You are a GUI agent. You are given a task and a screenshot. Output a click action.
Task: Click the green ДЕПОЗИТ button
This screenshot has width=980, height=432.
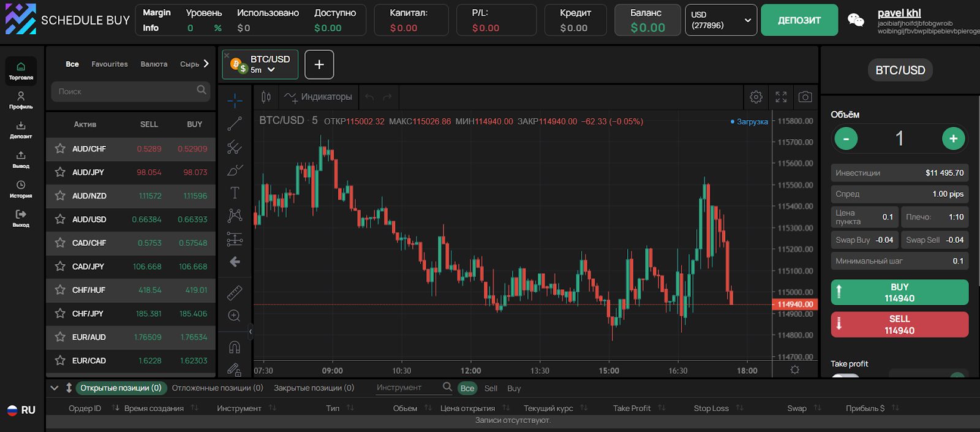[799, 20]
